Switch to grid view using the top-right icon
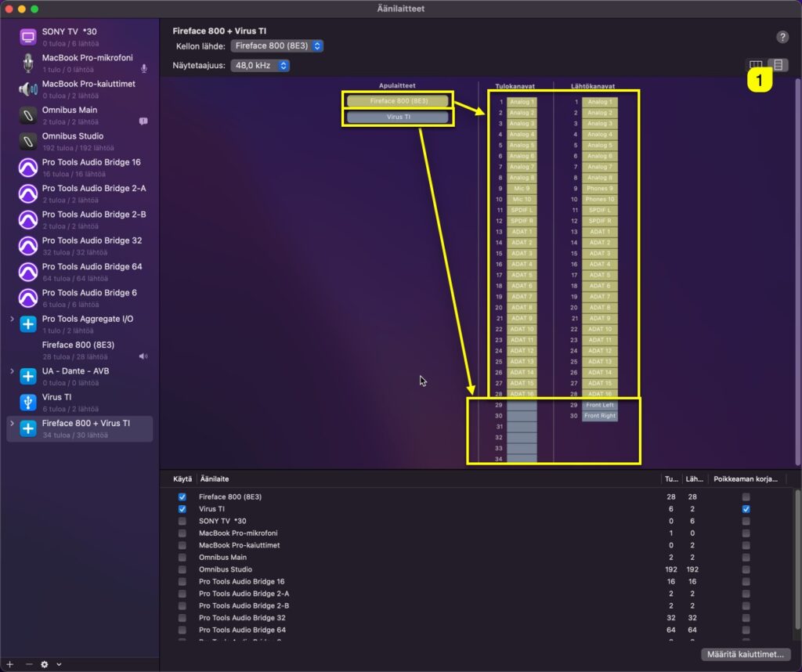The image size is (802, 672). [x=754, y=65]
